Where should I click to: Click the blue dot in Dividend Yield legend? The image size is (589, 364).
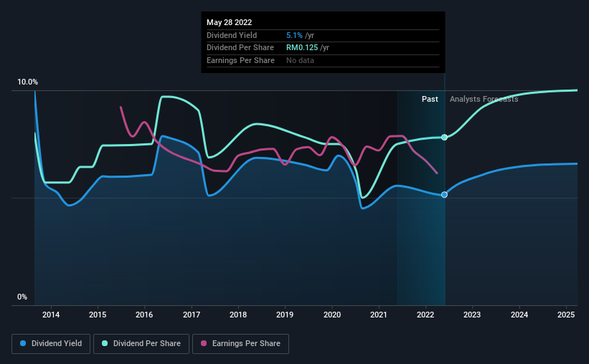pyautogui.click(x=23, y=343)
